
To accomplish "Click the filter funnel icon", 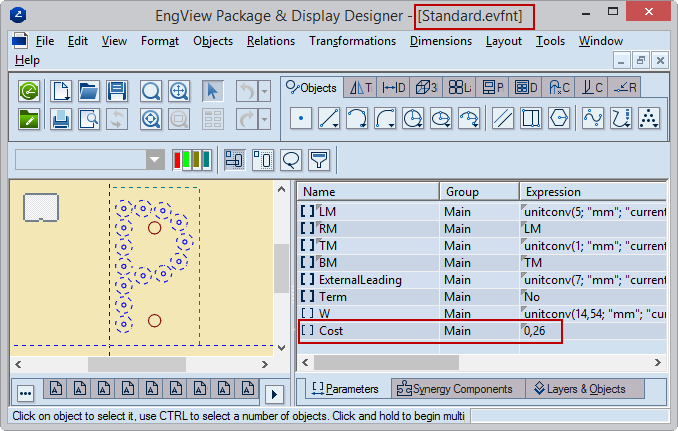I will point(319,160).
